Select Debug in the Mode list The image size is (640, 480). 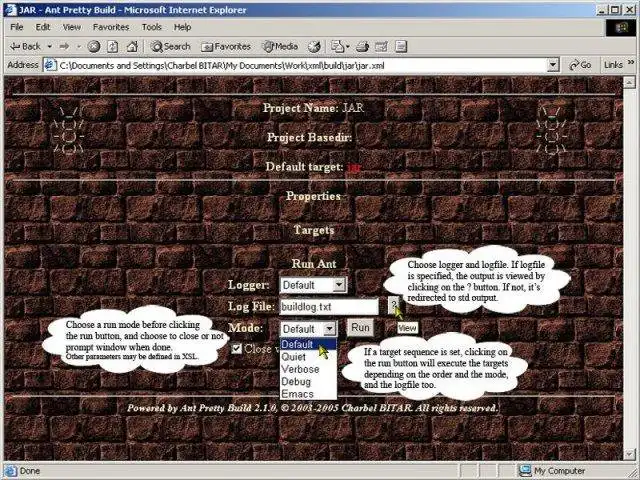tap(308, 382)
